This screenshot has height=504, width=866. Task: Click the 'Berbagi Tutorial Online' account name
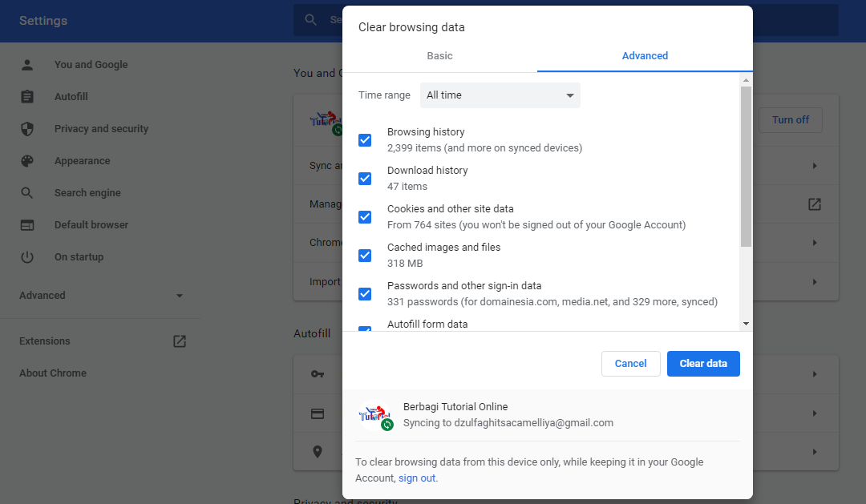(455, 407)
